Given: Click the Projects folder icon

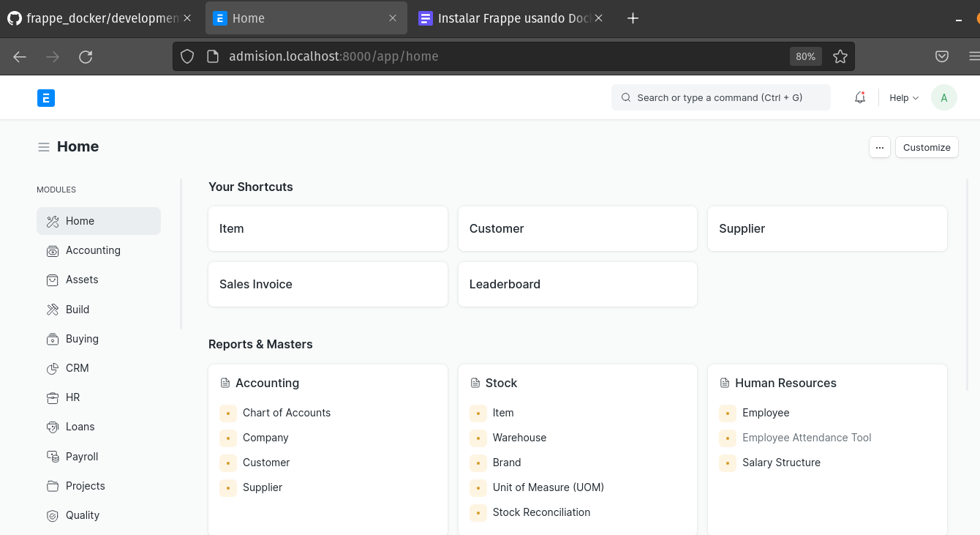Looking at the screenshot, I should 53,486.
